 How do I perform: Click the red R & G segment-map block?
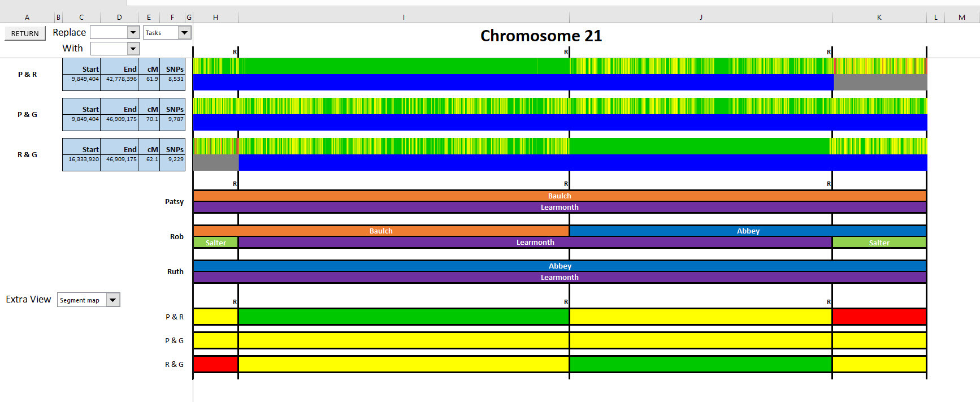click(215, 364)
